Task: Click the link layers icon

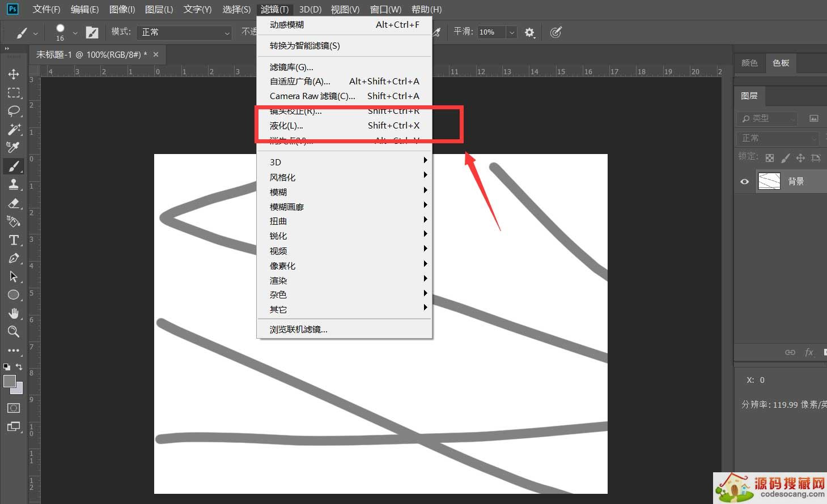Action: [x=790, y=352]
